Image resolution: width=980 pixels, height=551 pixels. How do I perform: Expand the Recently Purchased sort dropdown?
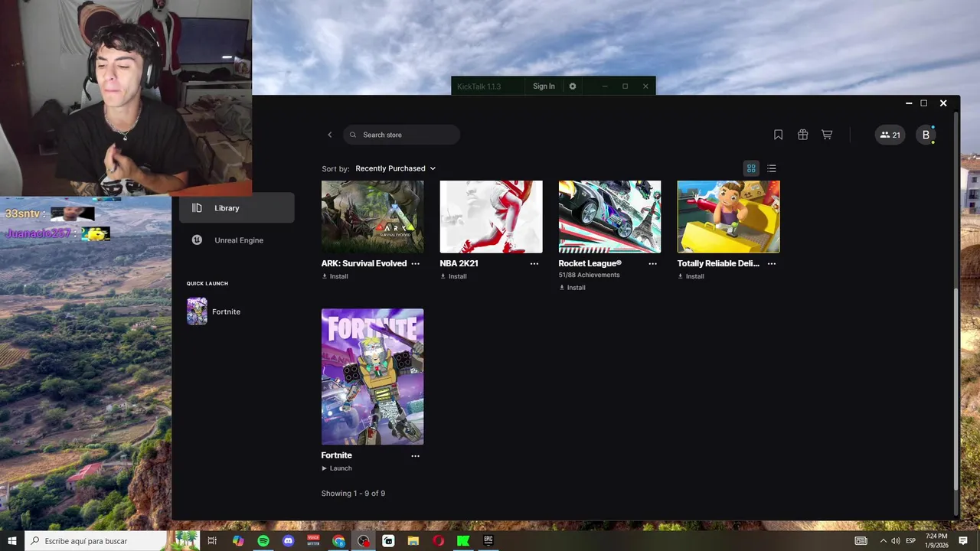tap(396, 168)
